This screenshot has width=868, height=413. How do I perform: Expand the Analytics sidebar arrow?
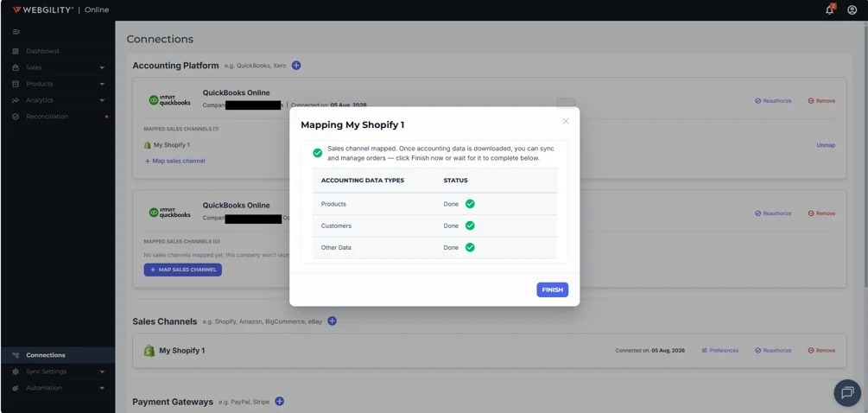click(x=102, y=100)
